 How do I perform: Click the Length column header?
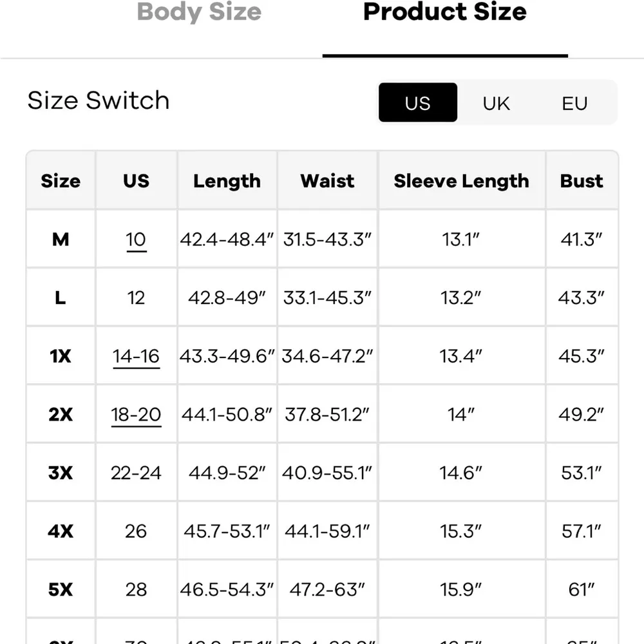pyautogui.click(x=227, y=181)
